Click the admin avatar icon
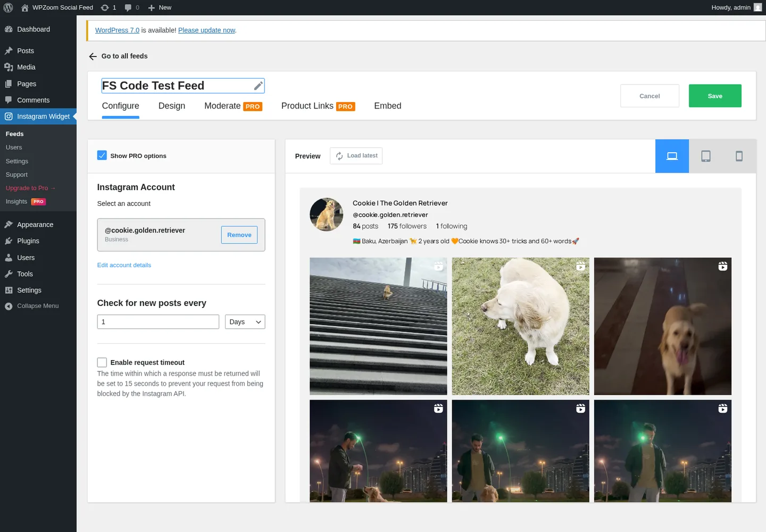Image resolution: width=766 pixels, height=532 pixels. click(758, 7)
